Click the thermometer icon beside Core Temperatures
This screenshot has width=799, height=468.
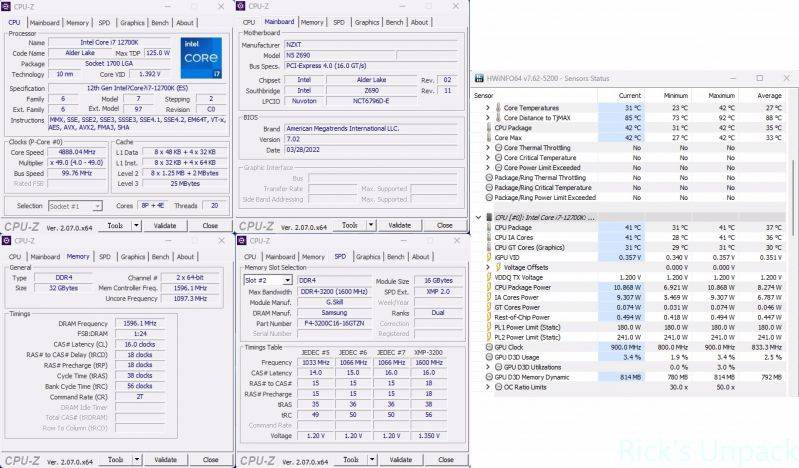pos(498,108)
